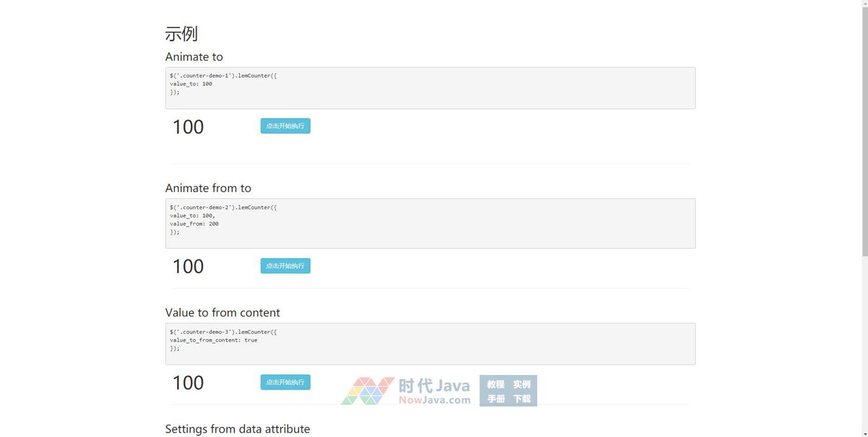This screenshot has width=868, height=437.
Task: Click the 示例 page heading
Action: click(x=182, y=34)
